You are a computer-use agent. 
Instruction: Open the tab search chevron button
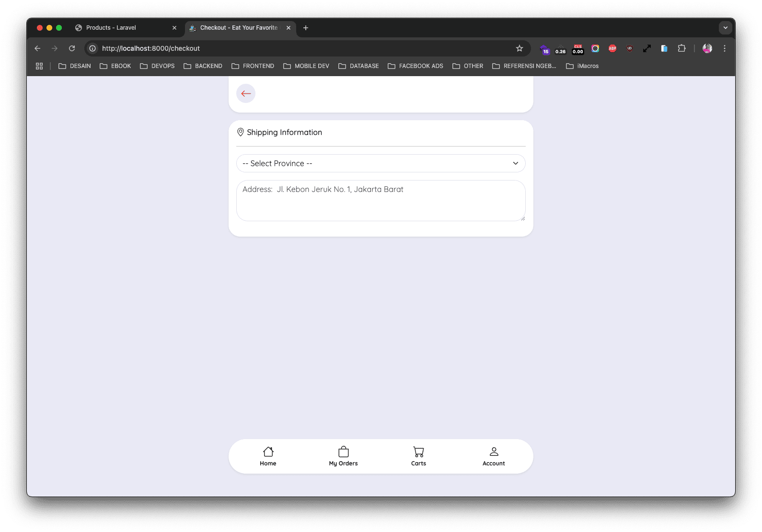pyautogui.click(x=725, y=28)
